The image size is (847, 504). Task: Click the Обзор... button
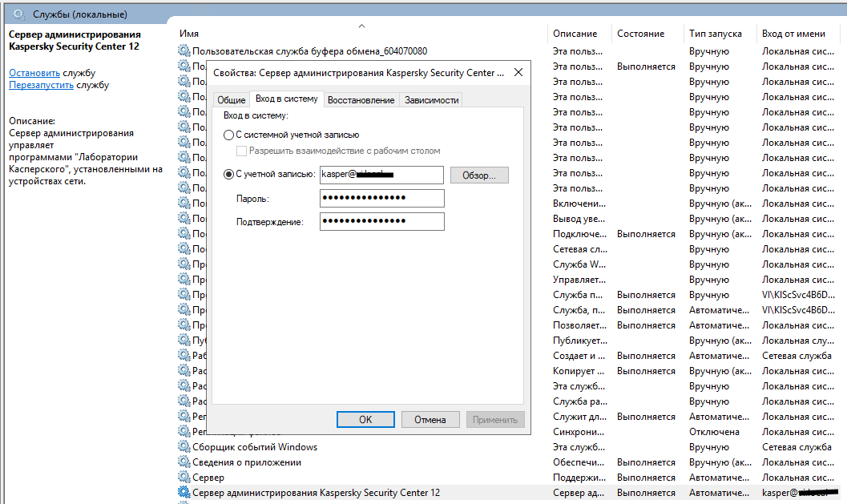point(478,175)
